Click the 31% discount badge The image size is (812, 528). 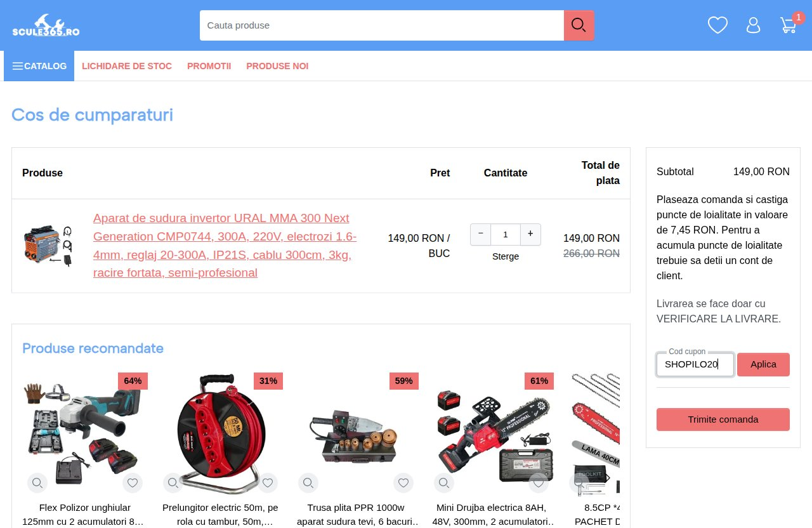pos(268,381)
